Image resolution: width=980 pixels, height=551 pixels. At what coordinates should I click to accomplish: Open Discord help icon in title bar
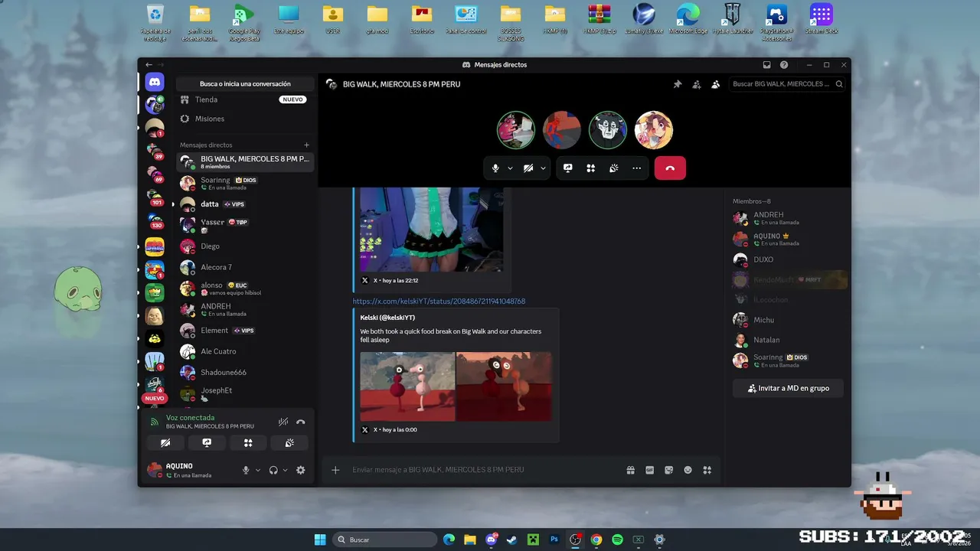coord(784,65)
